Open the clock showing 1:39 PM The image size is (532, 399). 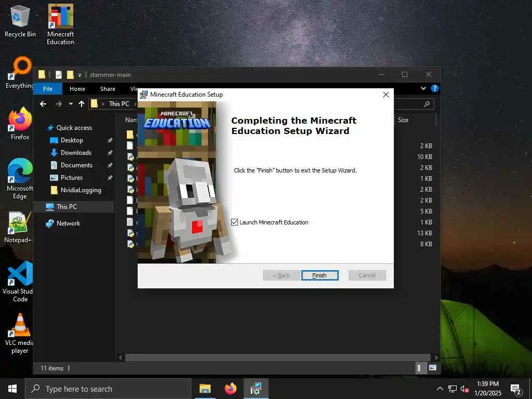[487, 389]
